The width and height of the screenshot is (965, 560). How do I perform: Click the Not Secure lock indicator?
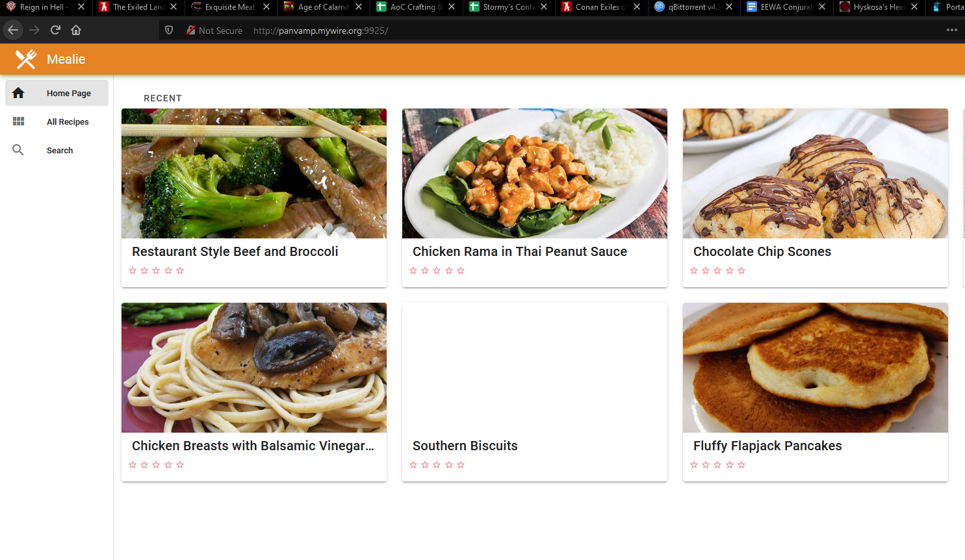tap(192, 30)
